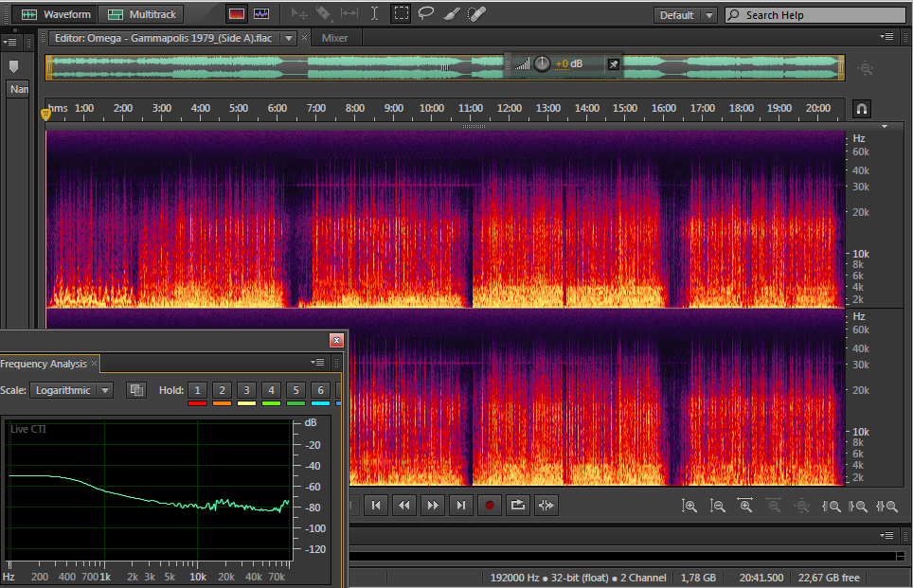Click the copy graph data icon
The image size is (913, 588).
[136, 390]
